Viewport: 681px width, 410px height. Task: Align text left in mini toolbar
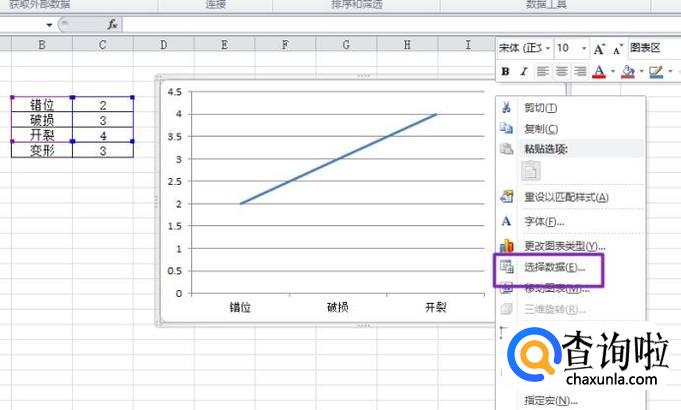click(x=542, y=71)
